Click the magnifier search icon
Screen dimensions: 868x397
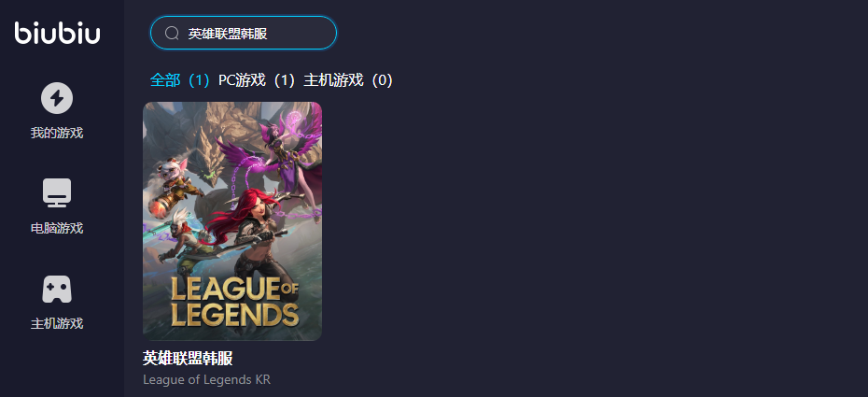[x=172, y=34]
